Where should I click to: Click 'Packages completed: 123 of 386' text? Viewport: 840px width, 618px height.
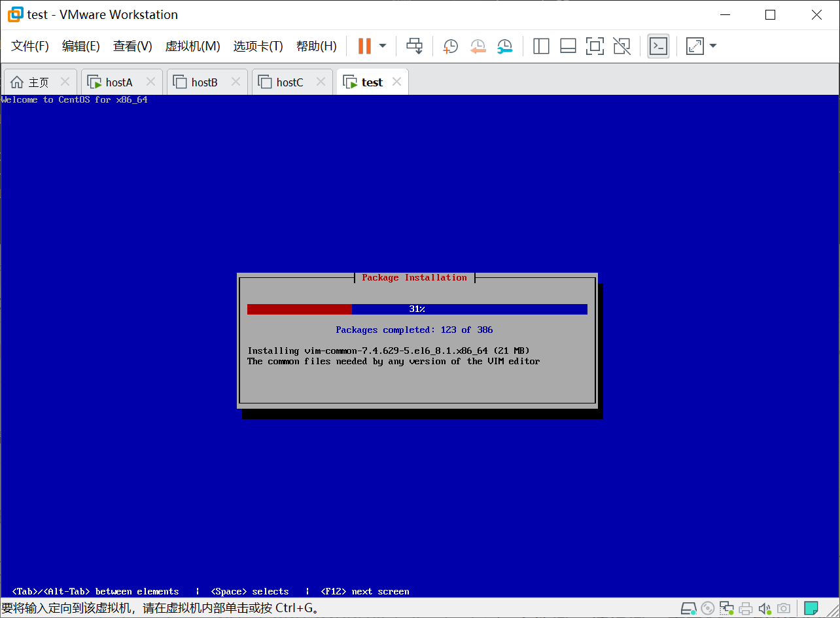tap(415, 330)
